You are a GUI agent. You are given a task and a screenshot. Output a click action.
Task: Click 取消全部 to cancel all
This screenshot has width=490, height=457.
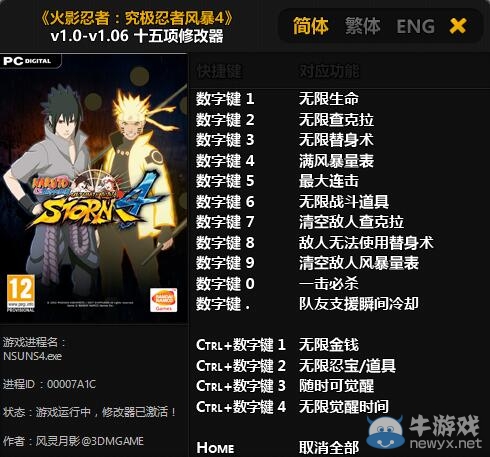328,448
